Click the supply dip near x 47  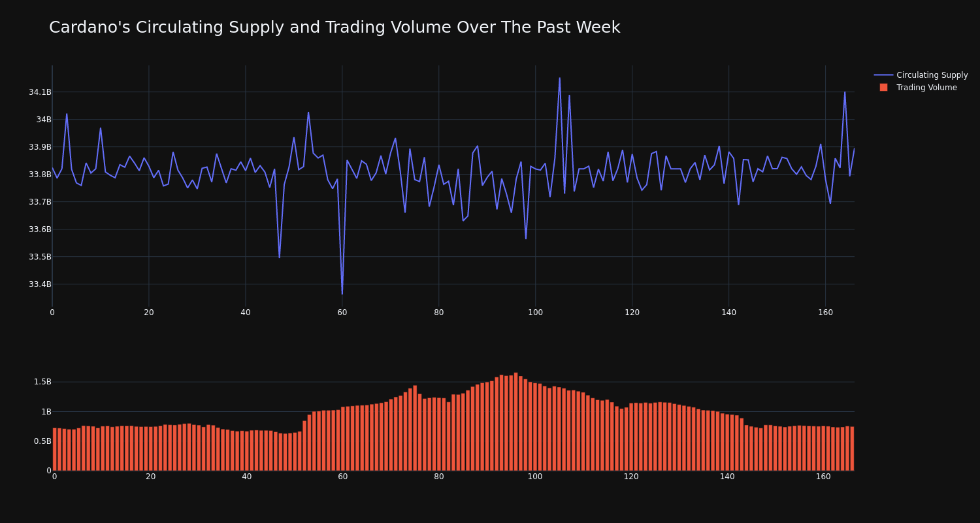coord(280,257)
